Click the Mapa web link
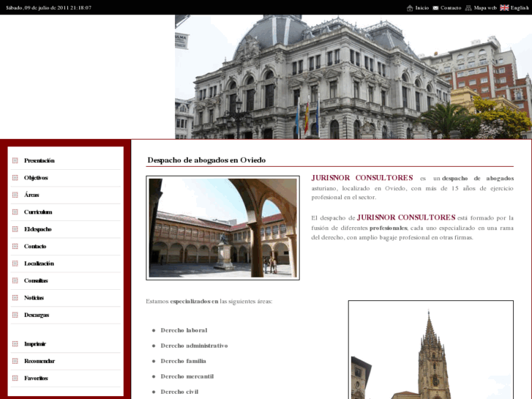The height and width of the screenshot is (399, 532). tap(485, 8)
